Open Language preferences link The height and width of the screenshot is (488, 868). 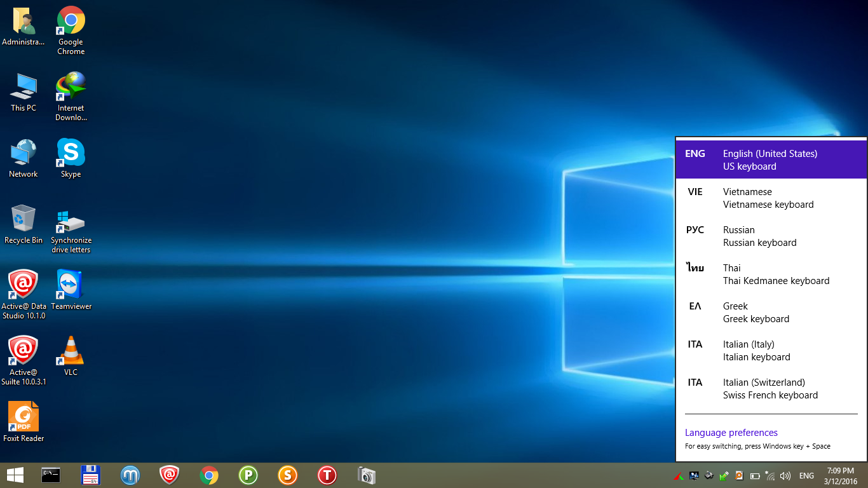(731, 433)
